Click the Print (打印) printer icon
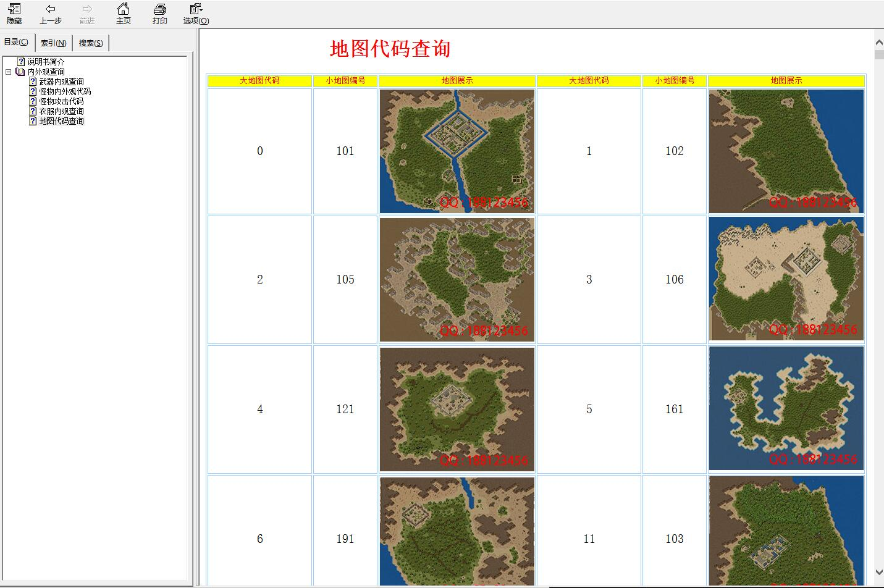 tap(160, 9)
